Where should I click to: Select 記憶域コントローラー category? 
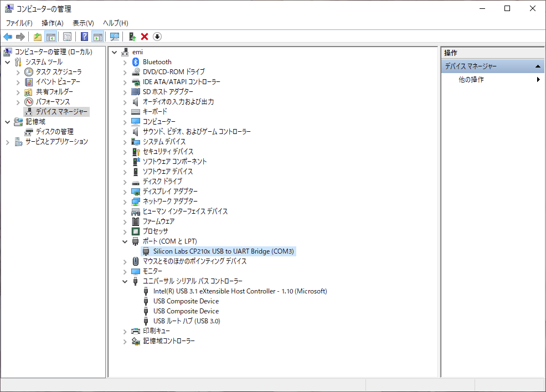click(x=169, y=341)
